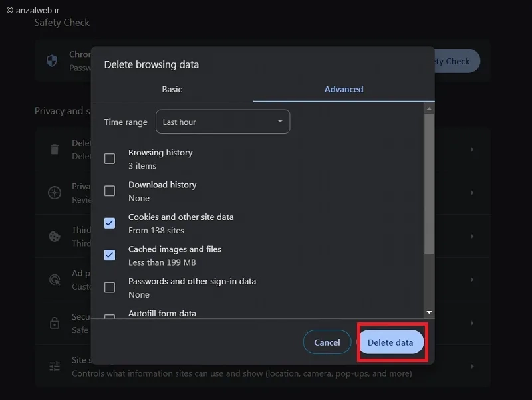Screen dimensions: 532x400
Task: Click the Site settings sliders icon
Action: click(55, 366)
